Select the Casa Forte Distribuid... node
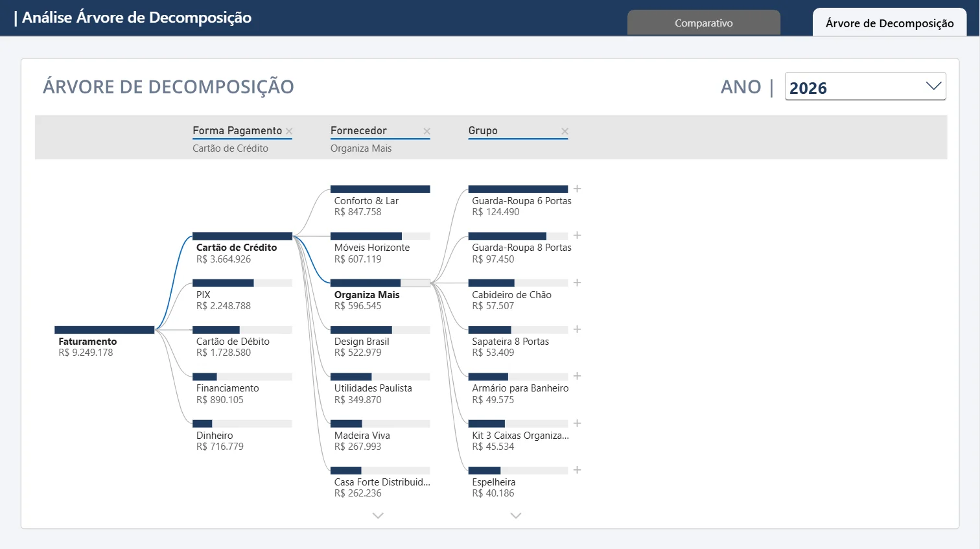 point(380,482)
